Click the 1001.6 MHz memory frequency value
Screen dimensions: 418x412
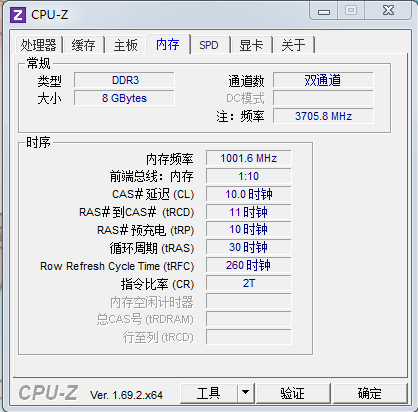click(x=249, y=158)
